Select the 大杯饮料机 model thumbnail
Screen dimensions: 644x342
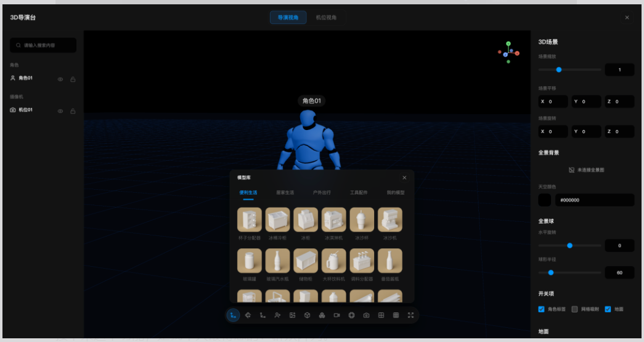tap(333, 261)
